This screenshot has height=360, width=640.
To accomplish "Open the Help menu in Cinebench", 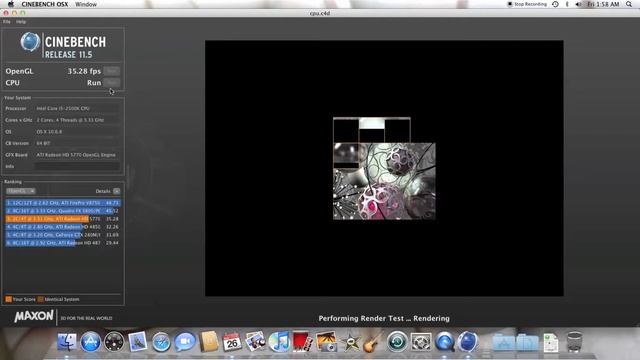I will tap(21, 21).
